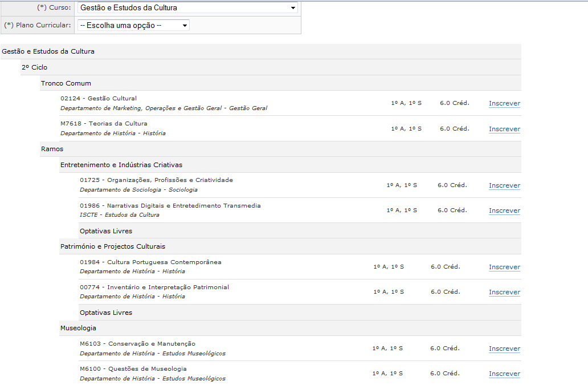Click the 2º Ciclo row
This screenshot has width=588, height=385.
[35, 67]
